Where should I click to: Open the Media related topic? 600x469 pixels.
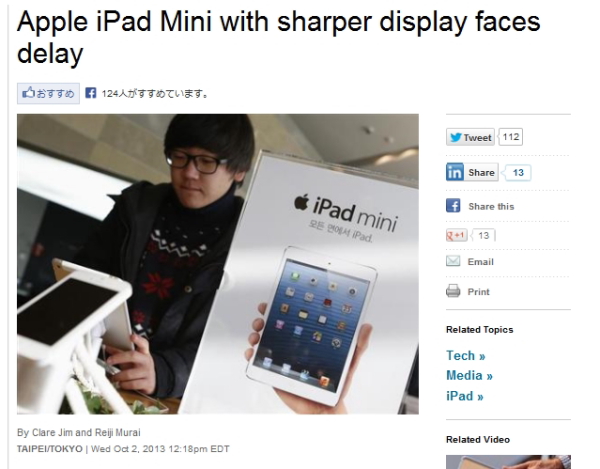click(x=470, y=376)
